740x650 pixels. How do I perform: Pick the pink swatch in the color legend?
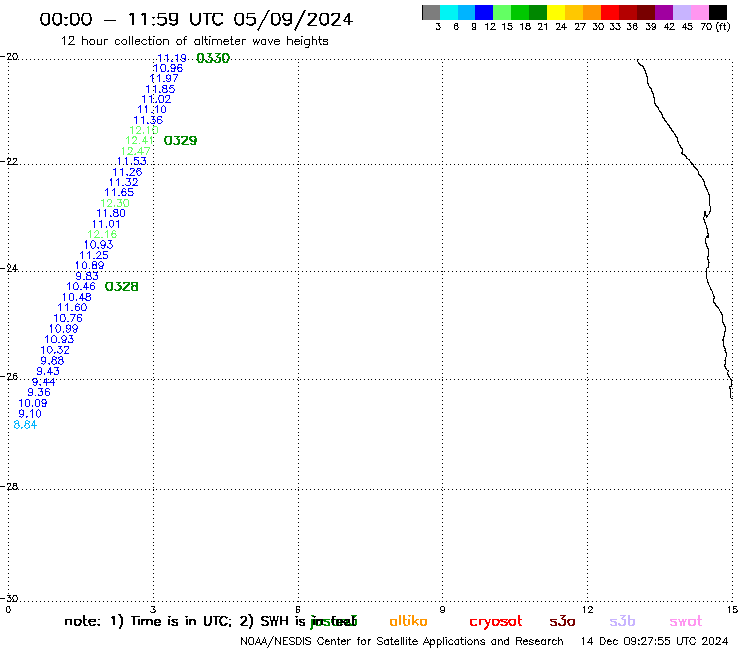[699, 12]
